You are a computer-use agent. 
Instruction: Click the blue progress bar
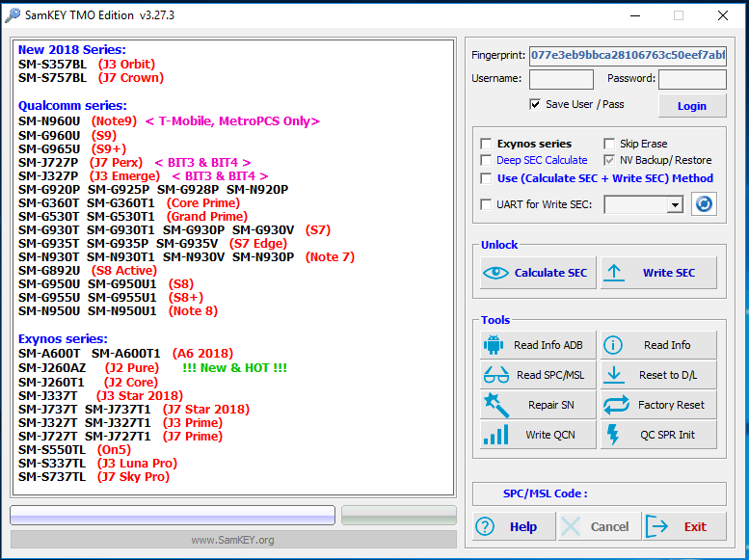[x=173, y=516]
